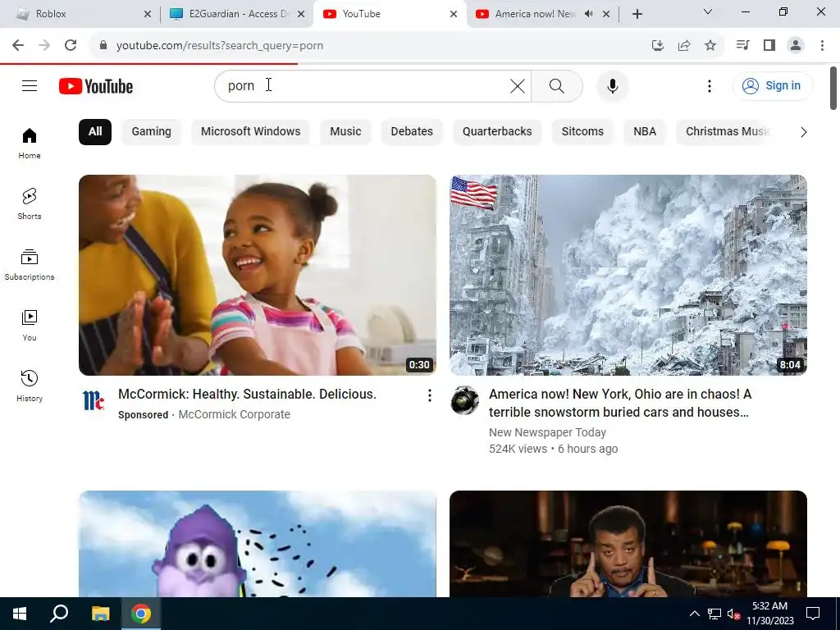Close the E2Guardian tab
840x630 pixels.
click(x=302, y=14)
